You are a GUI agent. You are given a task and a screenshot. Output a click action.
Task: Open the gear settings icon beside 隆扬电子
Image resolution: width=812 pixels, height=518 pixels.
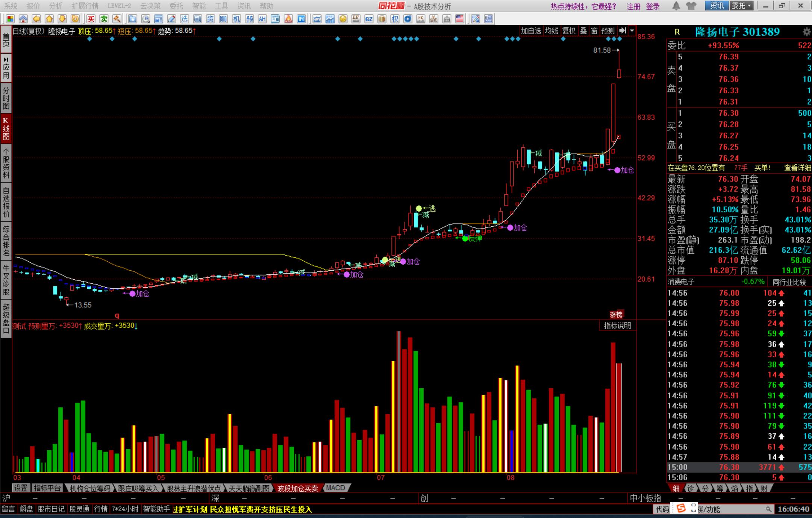806,32
